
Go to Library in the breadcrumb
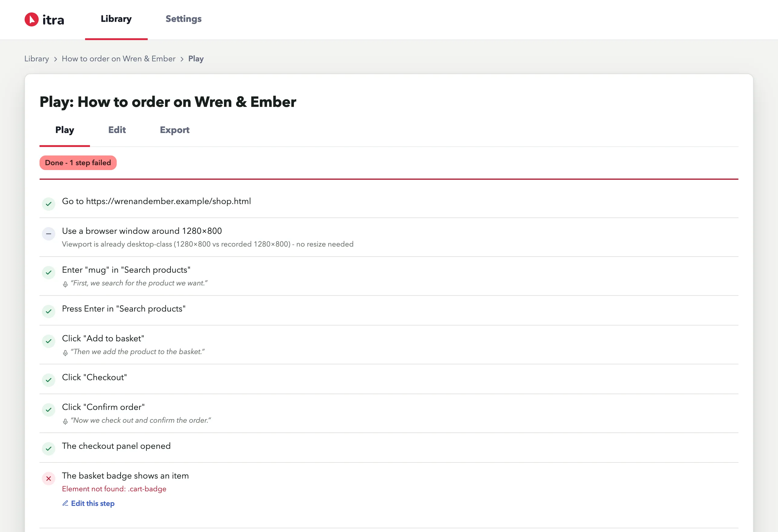coord(36,59)
